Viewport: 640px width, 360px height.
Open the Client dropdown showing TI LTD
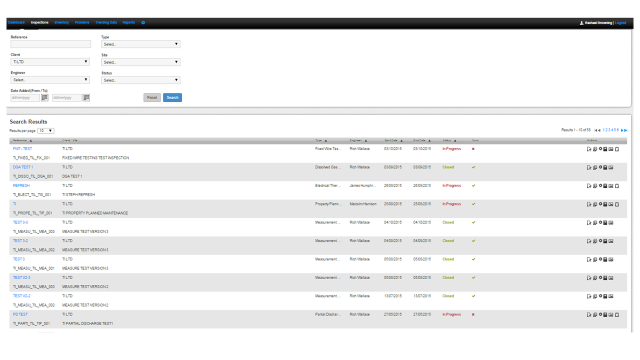50,62
